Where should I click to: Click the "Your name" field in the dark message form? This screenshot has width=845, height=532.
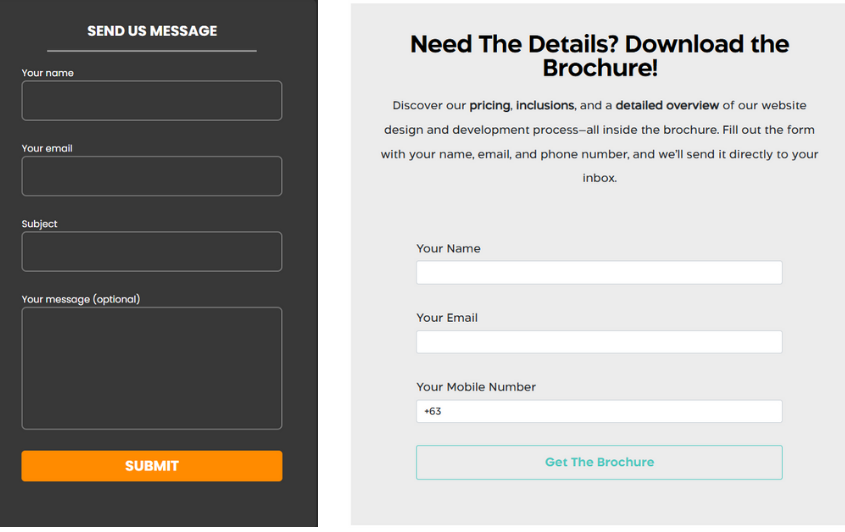[151, 101]
